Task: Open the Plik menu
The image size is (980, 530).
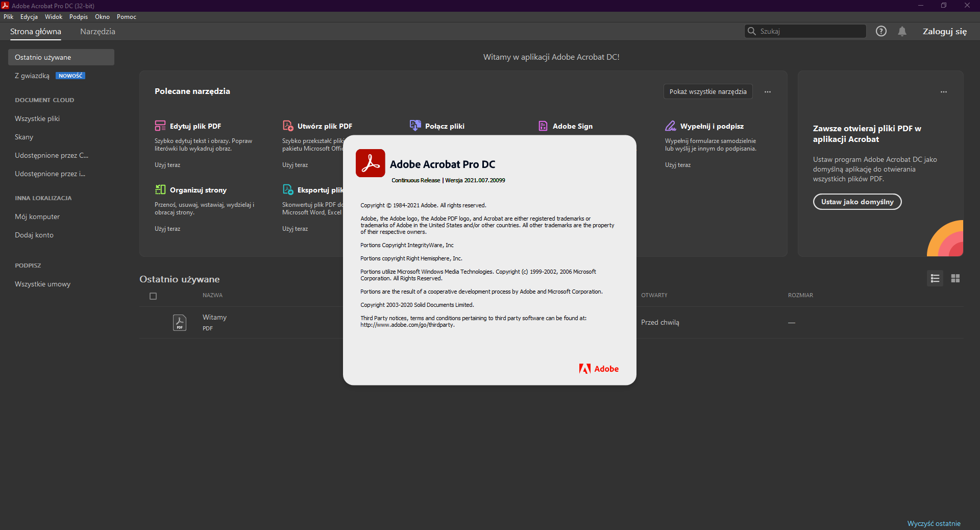Action: coord(9,17)
